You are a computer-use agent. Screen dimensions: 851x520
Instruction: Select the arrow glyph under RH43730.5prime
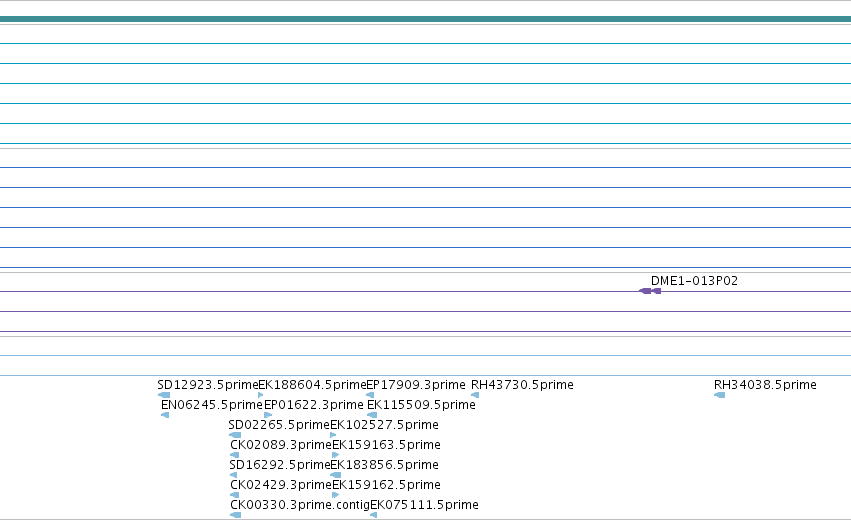click(475, 395)
